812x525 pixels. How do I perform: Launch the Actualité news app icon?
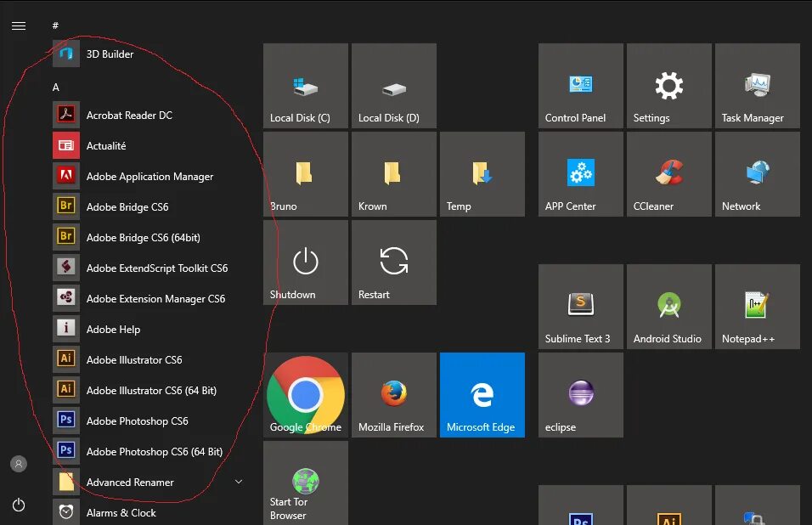pos(66,145)
